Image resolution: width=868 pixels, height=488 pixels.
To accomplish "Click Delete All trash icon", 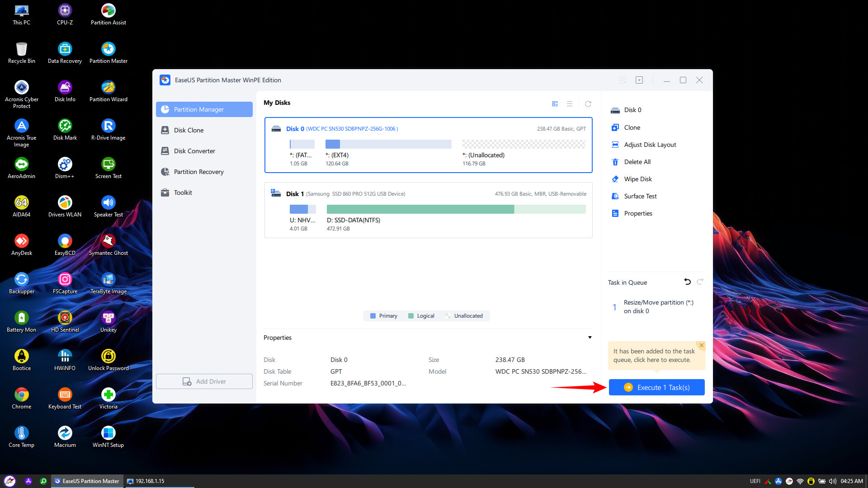I will (x=615, y=162).
